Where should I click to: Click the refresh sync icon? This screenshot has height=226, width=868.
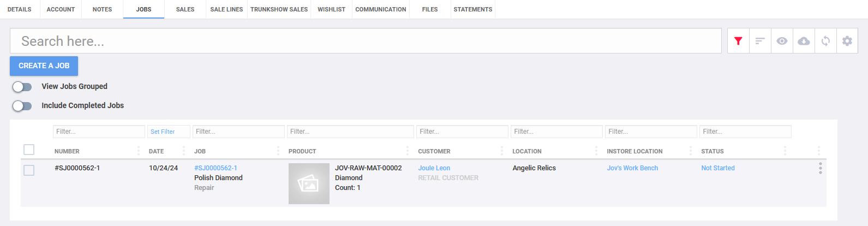click(825, 41)
